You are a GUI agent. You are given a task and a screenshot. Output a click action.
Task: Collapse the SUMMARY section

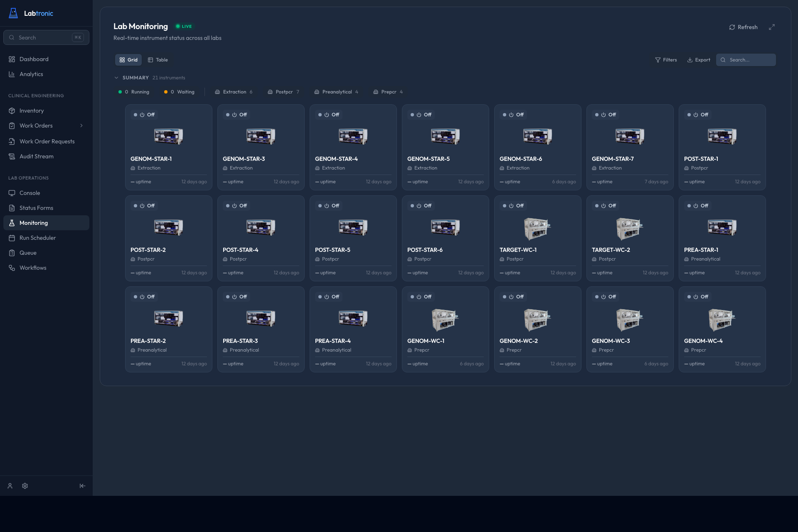(x=117, y=78)
